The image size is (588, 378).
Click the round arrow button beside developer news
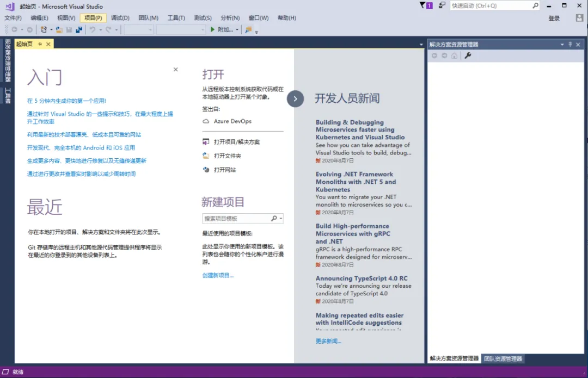[295, 99]
